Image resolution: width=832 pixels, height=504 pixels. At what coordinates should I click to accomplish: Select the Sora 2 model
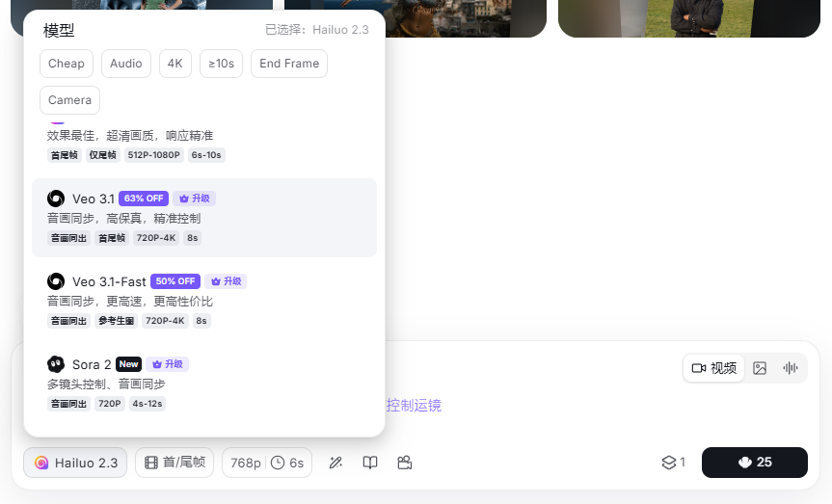204,383
